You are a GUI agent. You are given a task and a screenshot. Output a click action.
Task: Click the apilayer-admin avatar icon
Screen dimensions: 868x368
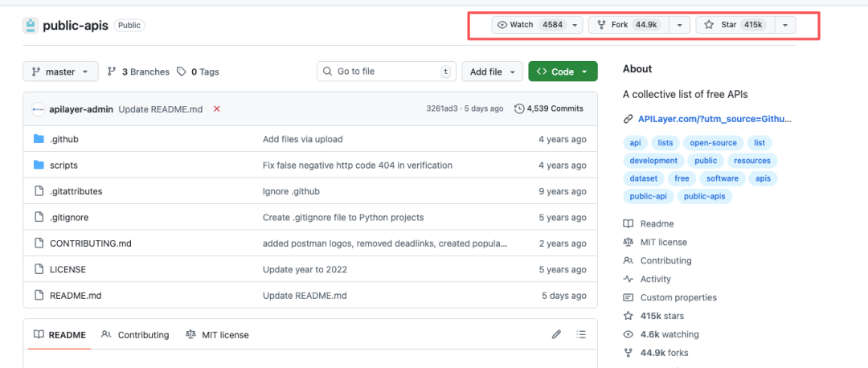click(39, 109)
